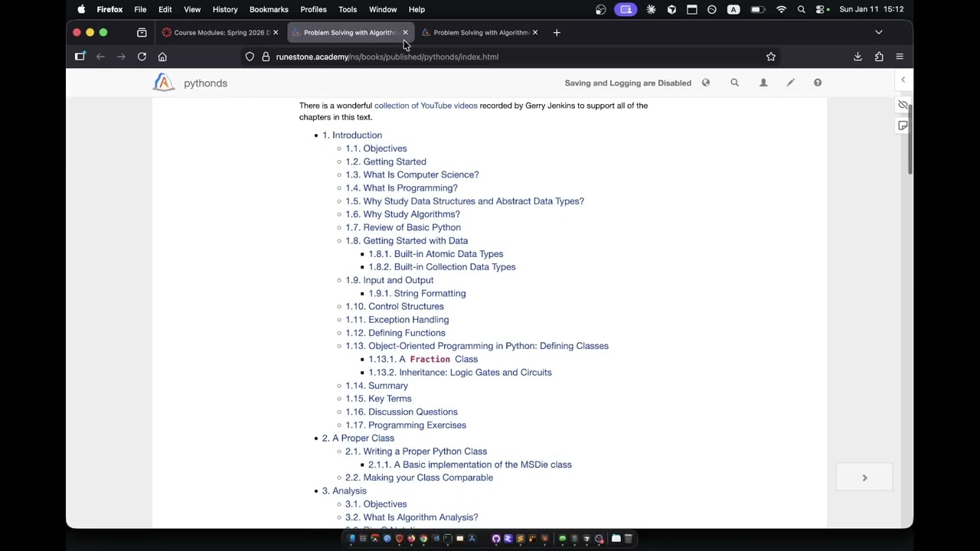The image size is (980, 551).
Task: Open the help question mark icon
Action: (x=818, y=83)
